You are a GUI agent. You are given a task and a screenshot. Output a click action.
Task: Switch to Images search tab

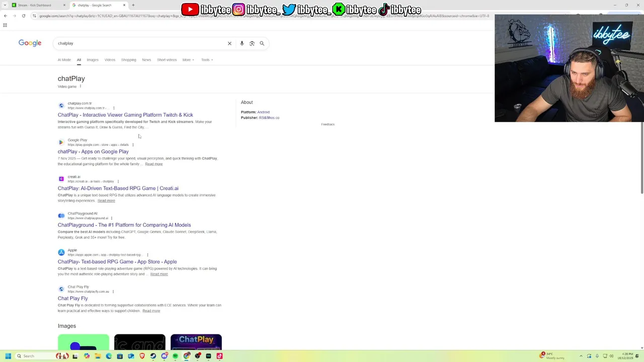click(x=93, y=60)
